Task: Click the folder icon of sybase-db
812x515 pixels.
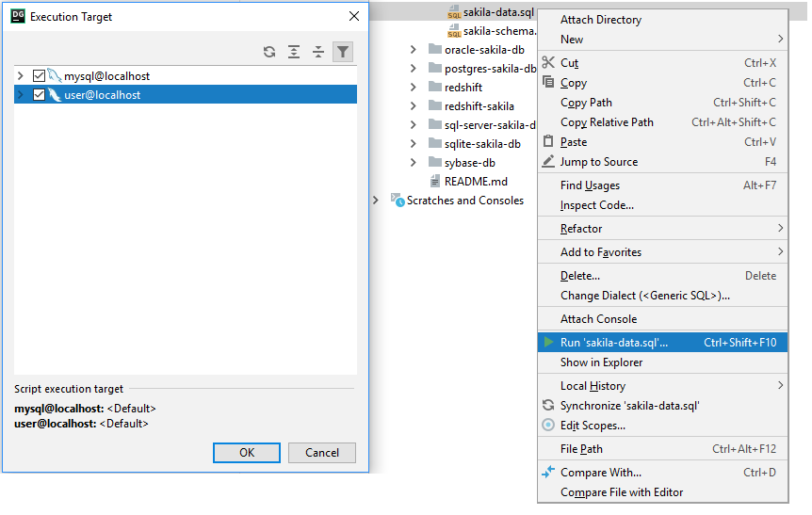Action: [x=435, y=163]
